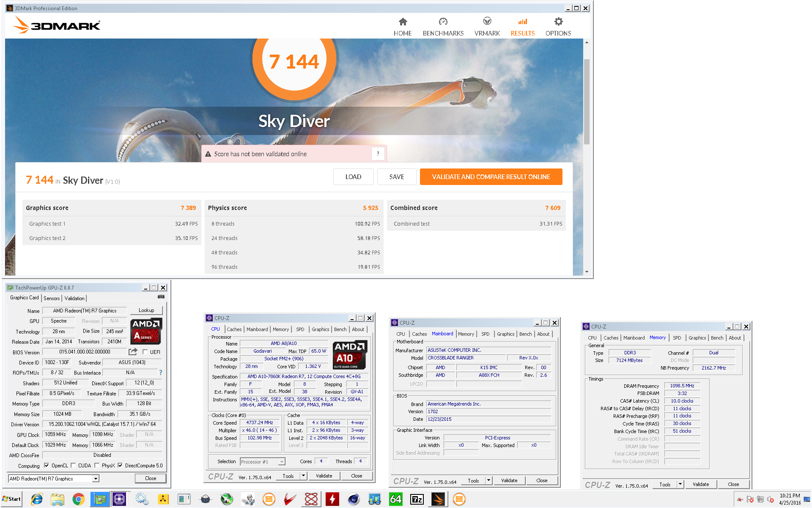
Task: Click the GPU-Z BIOS save arrow icon
Action: [x=133, y=352]
